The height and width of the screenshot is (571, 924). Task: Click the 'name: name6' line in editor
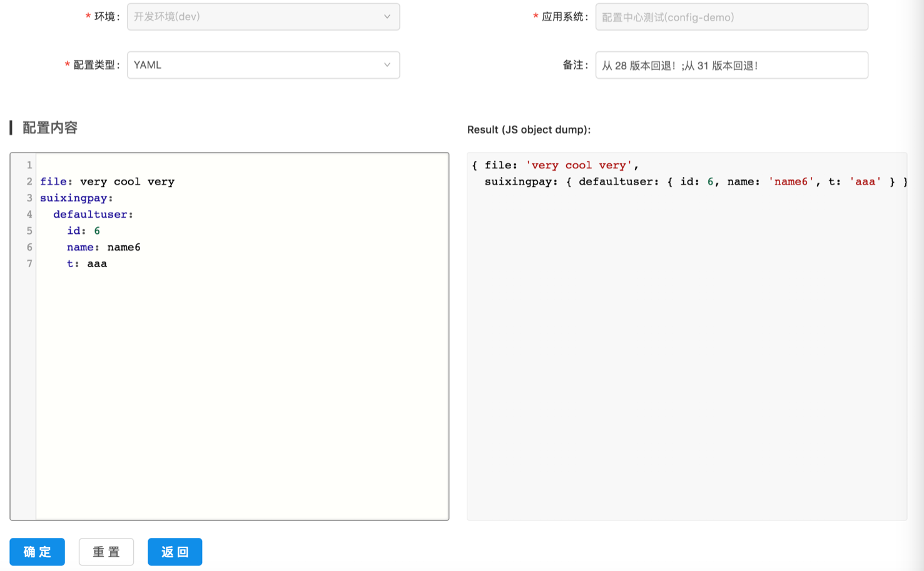[103, 247]
